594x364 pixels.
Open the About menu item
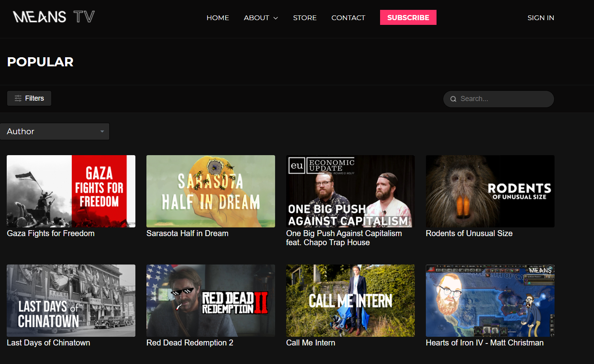pyautogui.click(x=257, y=18)
